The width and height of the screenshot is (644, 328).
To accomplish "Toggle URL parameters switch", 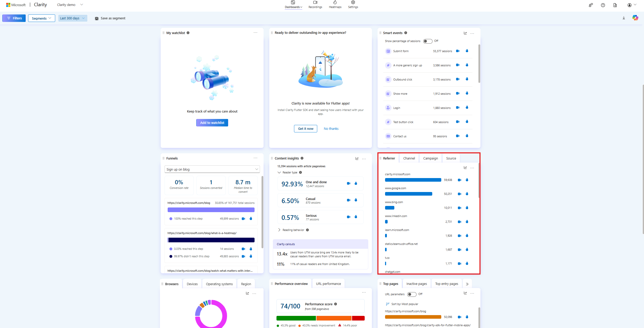I will (412, 294).
